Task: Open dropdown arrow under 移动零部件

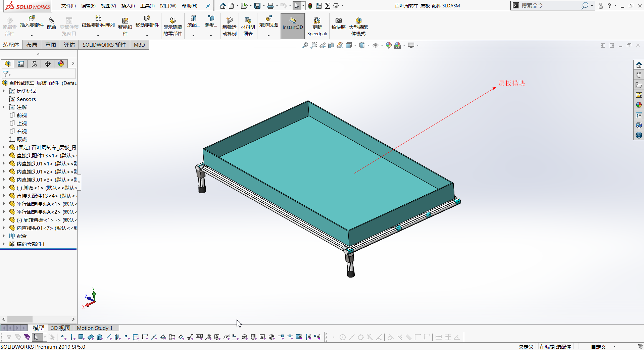Action: (x=147, y=35)
